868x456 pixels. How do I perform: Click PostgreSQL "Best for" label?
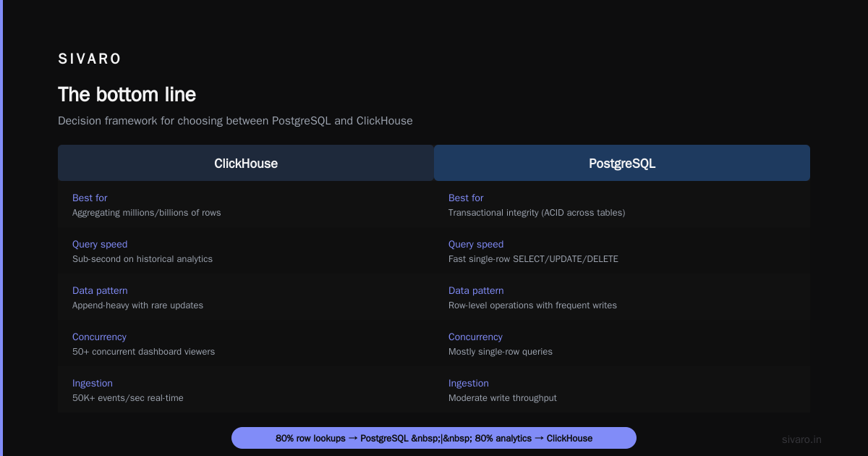click(x=466, y=198)
